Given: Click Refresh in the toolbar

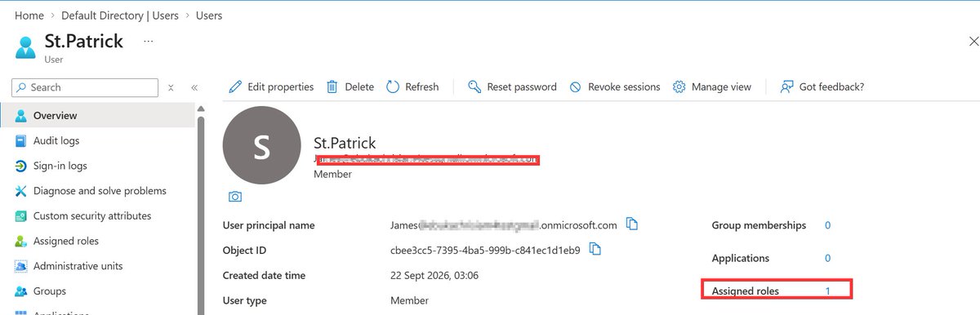Looking at the screenshot, I should click(412, 87).
